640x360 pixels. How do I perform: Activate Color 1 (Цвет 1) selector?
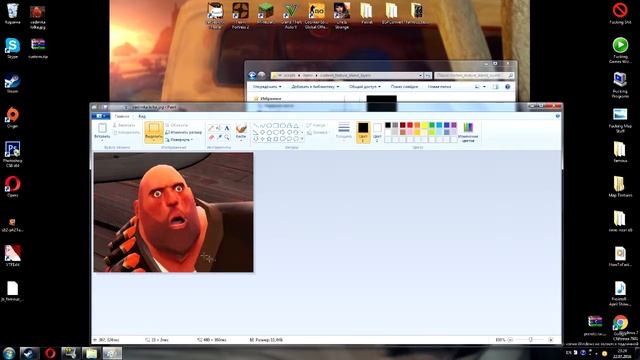click(363, 132)
